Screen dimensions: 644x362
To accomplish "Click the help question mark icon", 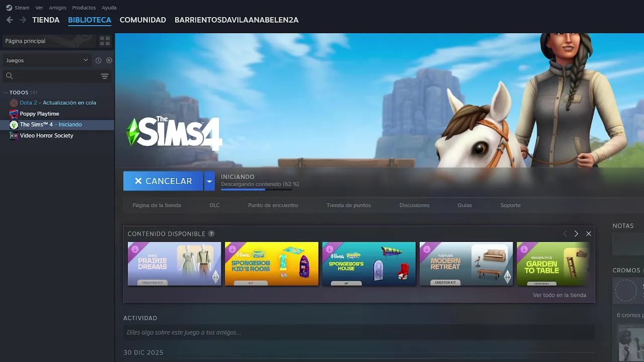I will coord(211,234).
